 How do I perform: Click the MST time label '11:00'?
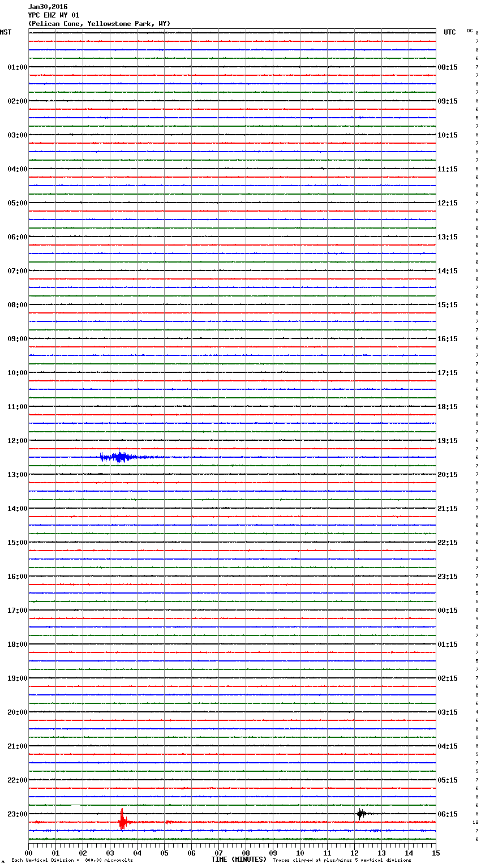click(18, 407)
